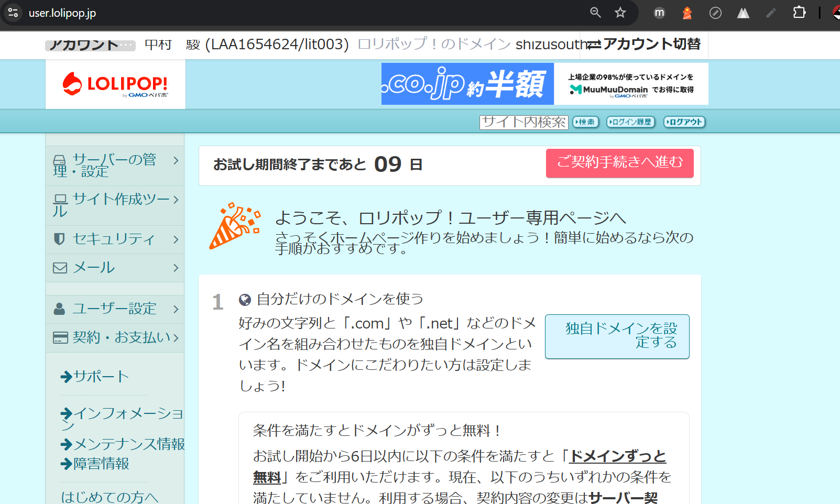The image size is (840, 504).
Task: Click the orange lighthouse extension icon
Action: click(x=687, y=13)
